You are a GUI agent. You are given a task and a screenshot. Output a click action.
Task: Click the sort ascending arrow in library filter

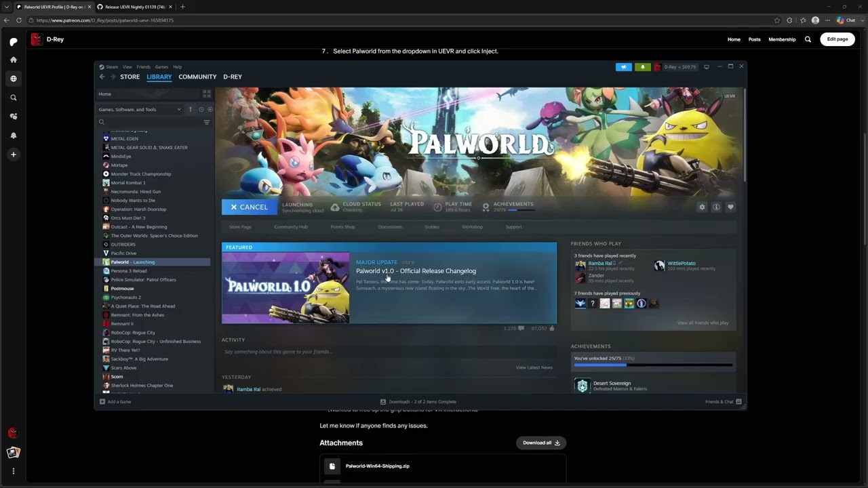click(191, 109)
